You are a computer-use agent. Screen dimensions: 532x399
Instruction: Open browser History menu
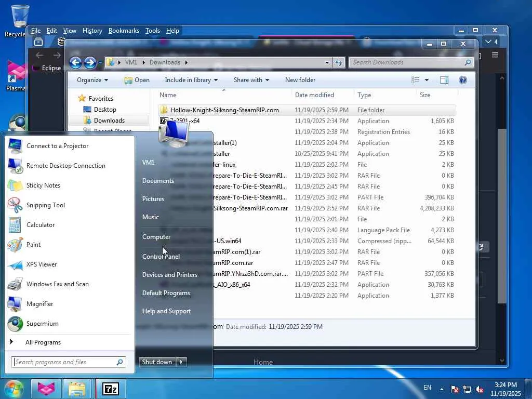92,31
